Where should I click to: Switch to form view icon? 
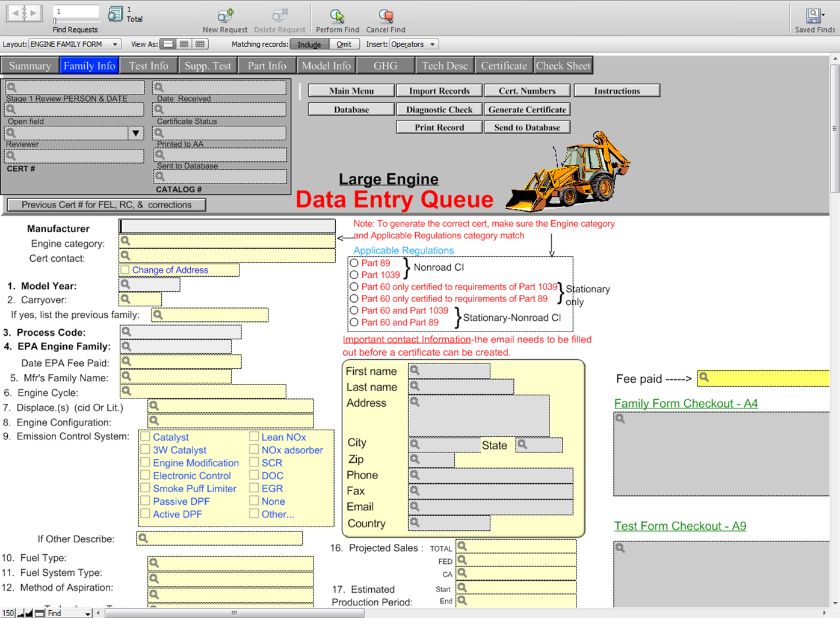pyautogui.click(x=168, y=44)
